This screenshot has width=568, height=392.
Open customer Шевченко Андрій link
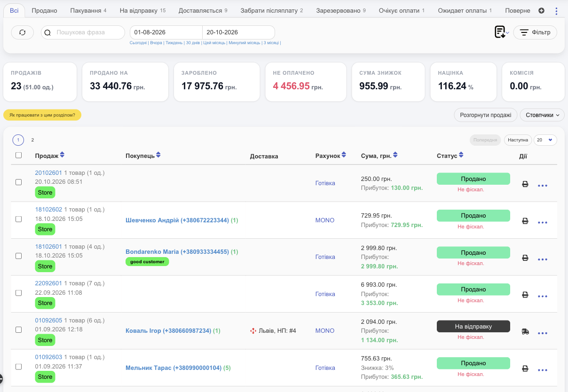pos(177,220)
